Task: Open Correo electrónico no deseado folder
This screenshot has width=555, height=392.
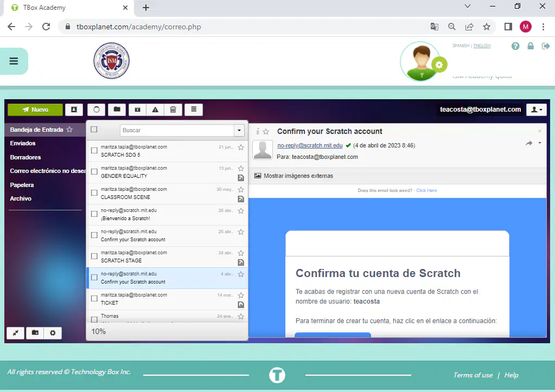Action: 48,171
